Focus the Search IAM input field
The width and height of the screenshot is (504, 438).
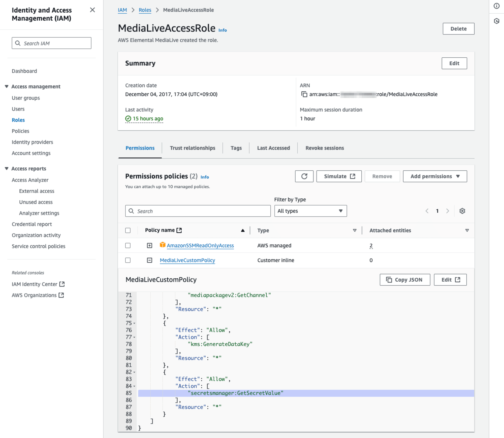(x=51, y=43)
